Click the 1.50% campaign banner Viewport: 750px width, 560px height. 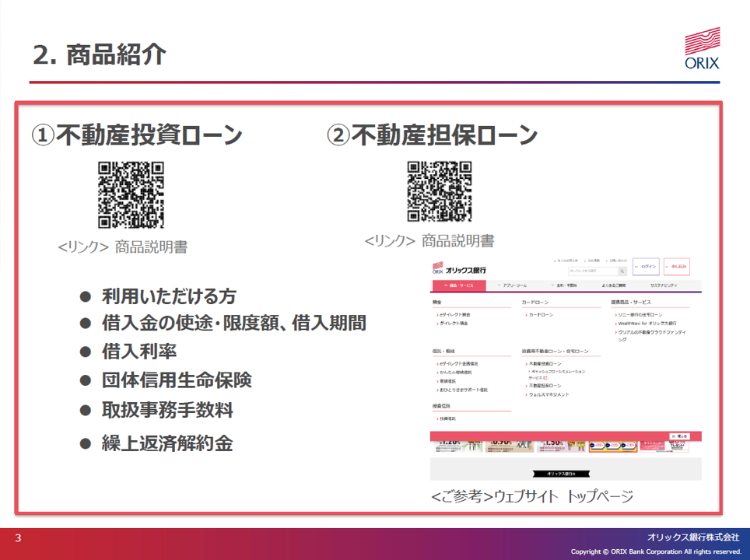click(x=561, y=446)
